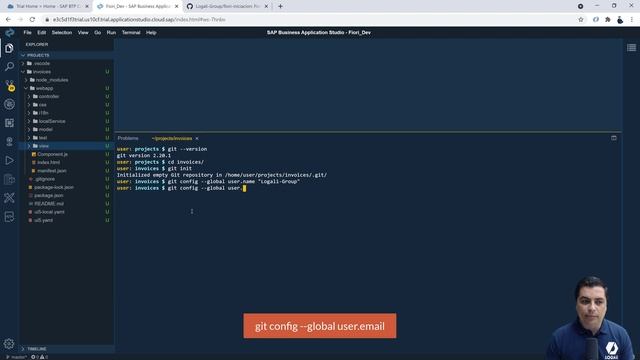The image size is (640, 360).
Task: Open ui5.yaml file
Action: [43, 220]
